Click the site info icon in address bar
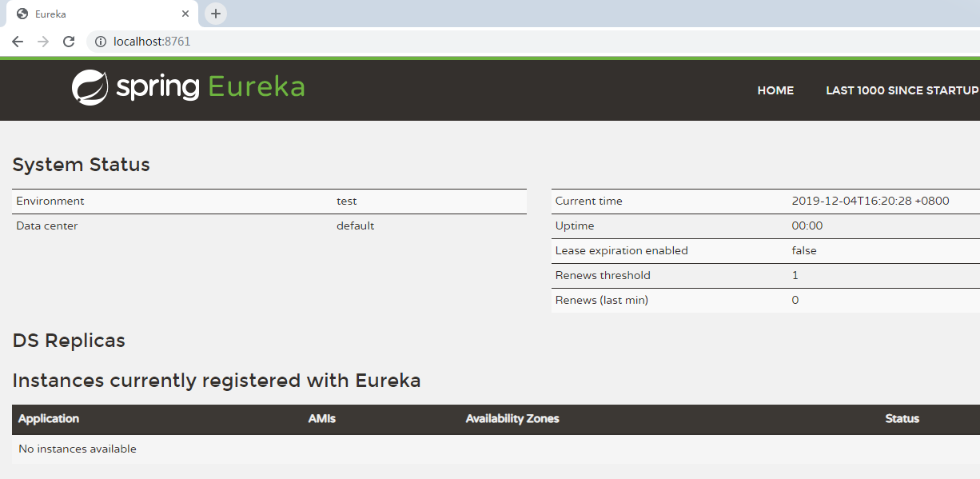The width and height of the screenshot is (980, 479). 101,42
